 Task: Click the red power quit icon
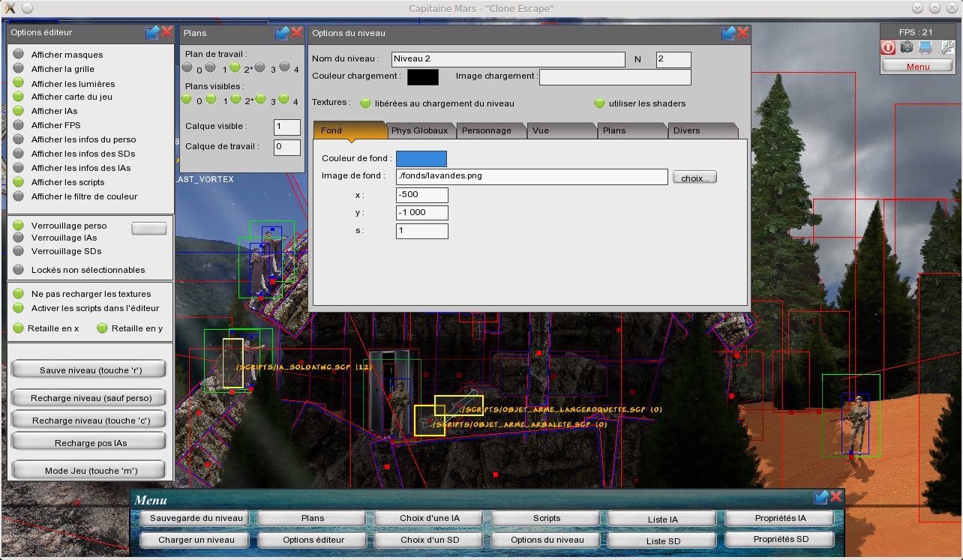pos(888,47)
